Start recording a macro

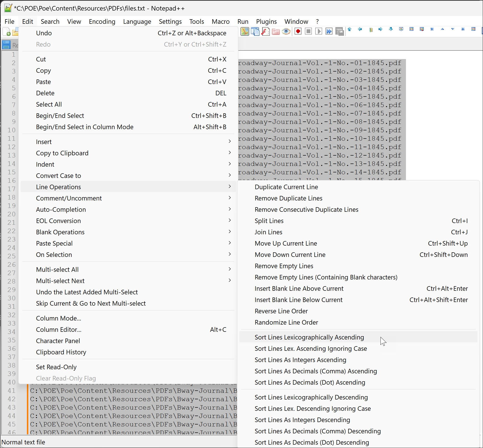pos(298,31)
